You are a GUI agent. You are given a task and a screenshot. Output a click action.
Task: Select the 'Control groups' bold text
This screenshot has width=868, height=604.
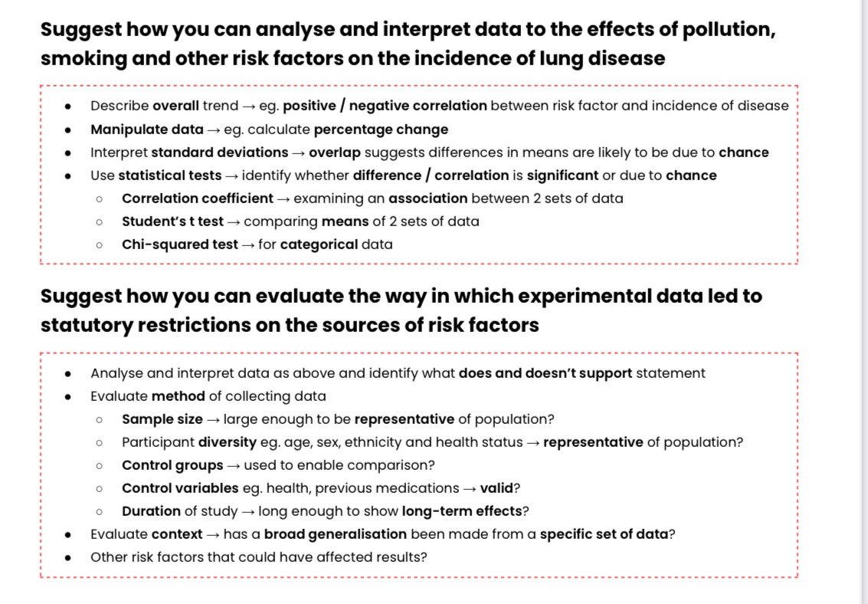coord(172,465)
